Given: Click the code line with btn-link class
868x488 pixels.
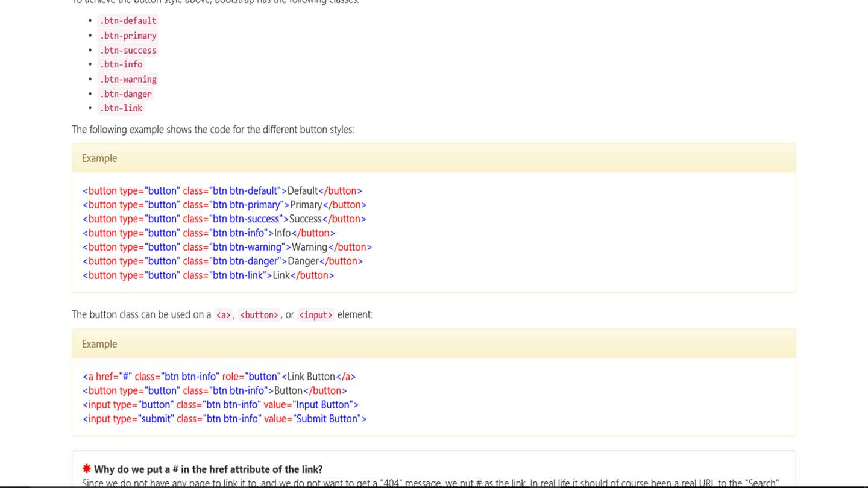Looking at the screenshot, I should tap(208, 275).
